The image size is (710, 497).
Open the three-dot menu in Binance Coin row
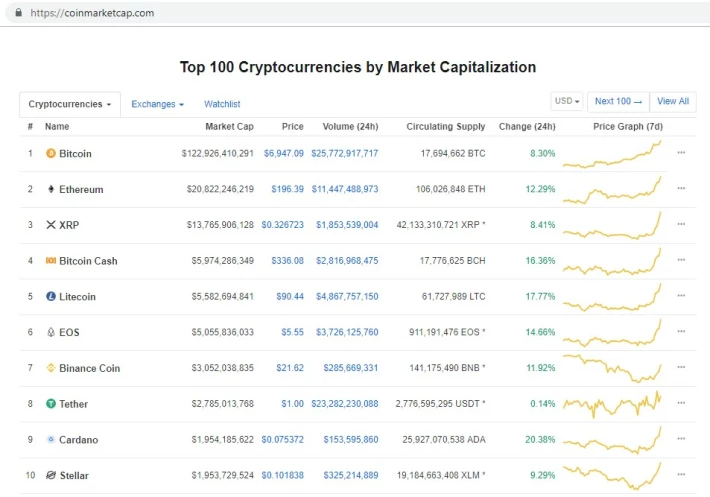(x=681, y=367)
